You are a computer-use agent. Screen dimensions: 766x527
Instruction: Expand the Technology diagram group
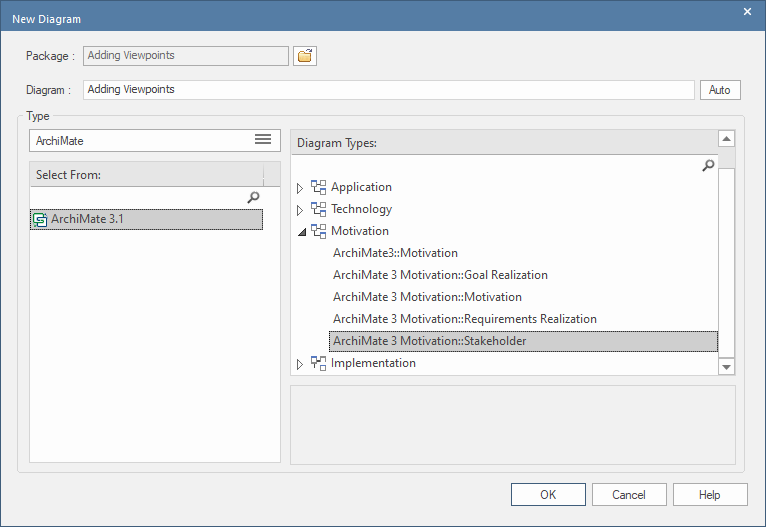click(x=300, y=210)
